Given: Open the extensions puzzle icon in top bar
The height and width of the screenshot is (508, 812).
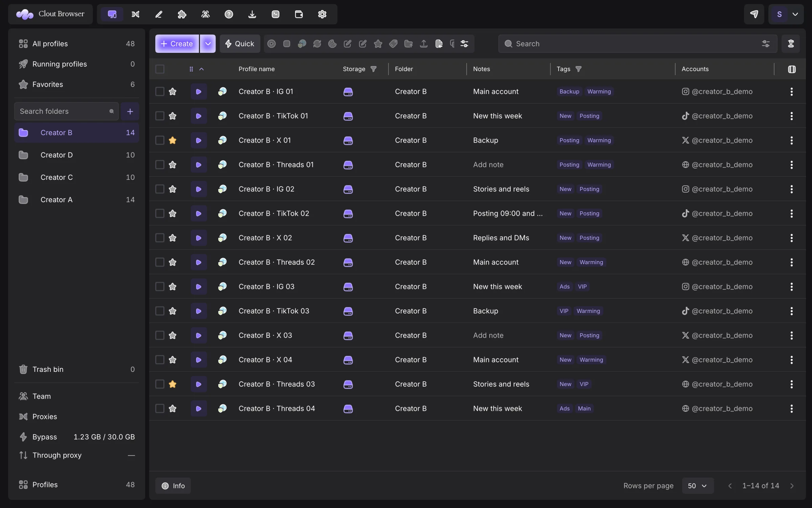Looking at the screenshot, I should pyautogui.click(x=182, y=14).
